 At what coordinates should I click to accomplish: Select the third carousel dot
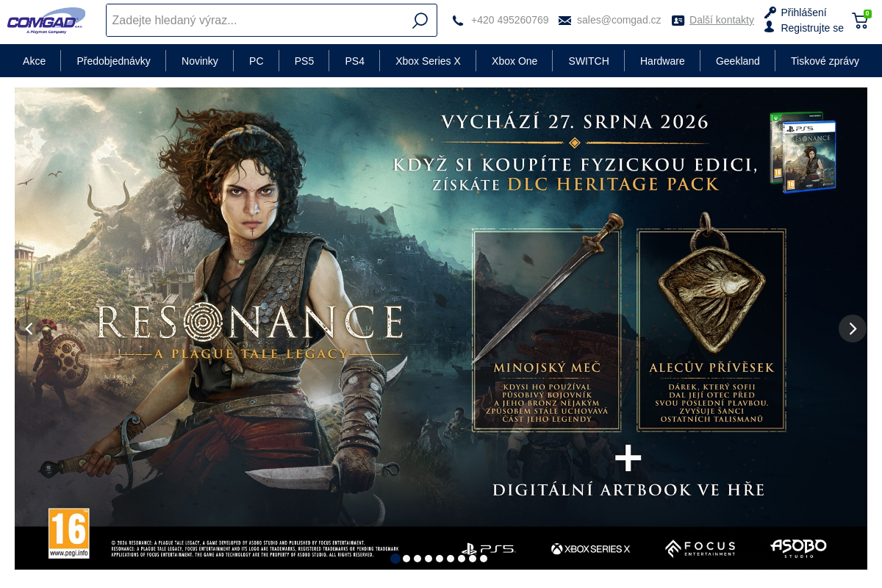tap(417, 559)
